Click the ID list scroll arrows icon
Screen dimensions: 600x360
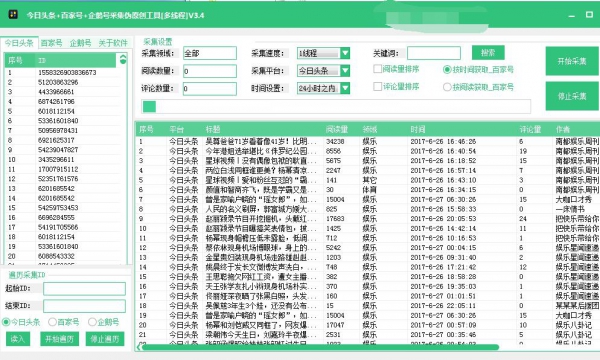123,59
